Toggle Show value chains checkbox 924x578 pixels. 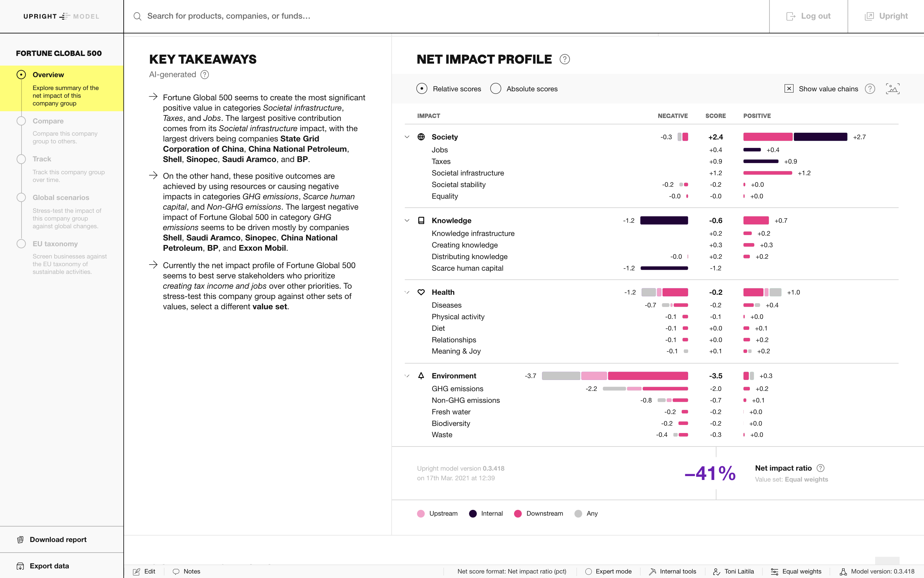coord(789,89)
